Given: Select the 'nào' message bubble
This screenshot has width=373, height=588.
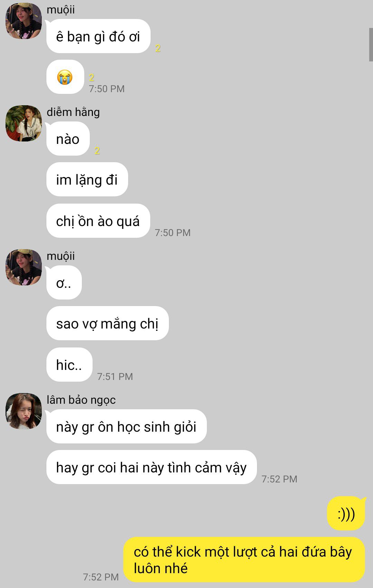Looking at the screenshot, I should coord(68,139).
